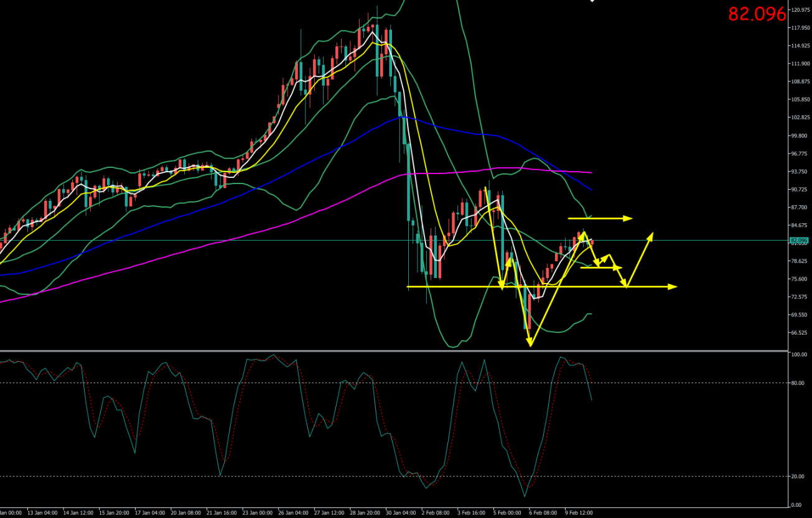Click the 66.525 price axis label

[798, 333]
